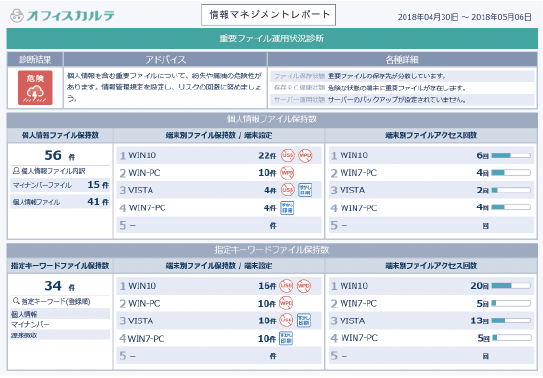Click the 22件 value for WIN10

tap(267, 156)
